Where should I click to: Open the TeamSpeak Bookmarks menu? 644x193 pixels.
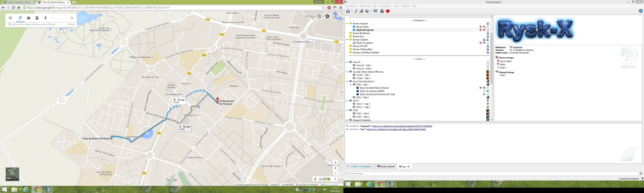click(365, 6)
